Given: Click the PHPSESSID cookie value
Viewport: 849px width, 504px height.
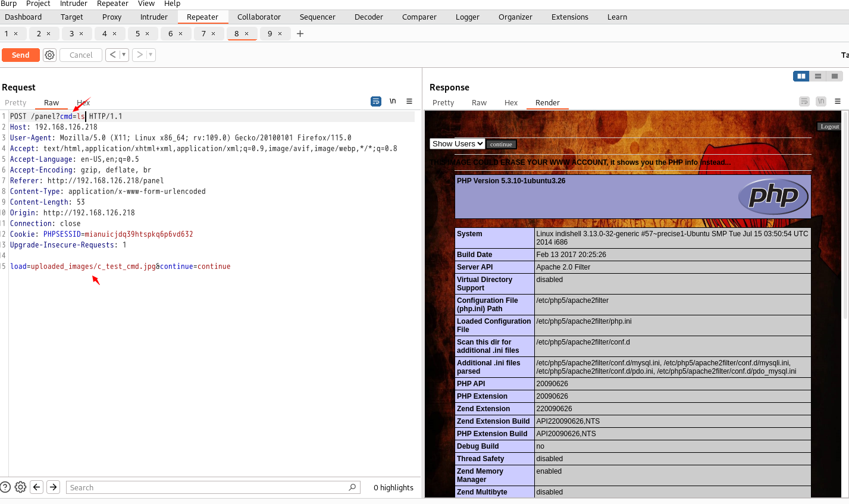Looking at the screenshot, I should [139, 234].
